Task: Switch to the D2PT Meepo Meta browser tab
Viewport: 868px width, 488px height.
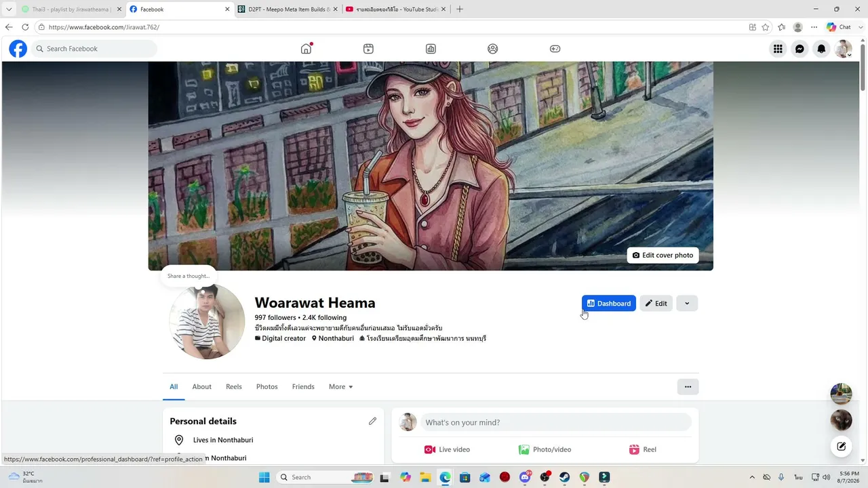Action: pyautogui.click(x=288, y=9)
